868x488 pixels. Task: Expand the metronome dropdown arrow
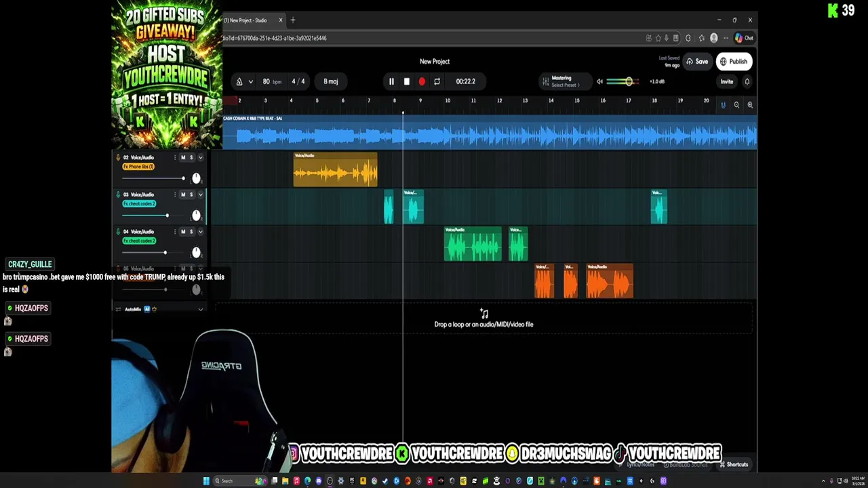(251, 81)
